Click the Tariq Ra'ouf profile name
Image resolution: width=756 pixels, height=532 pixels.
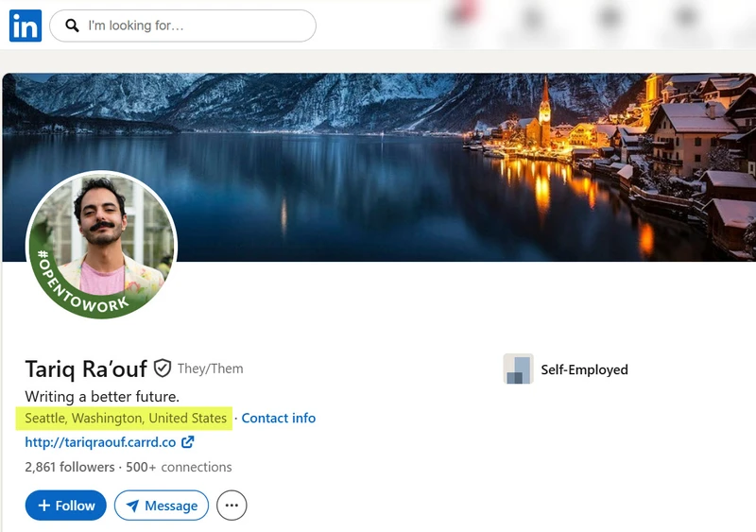click(86, 369)
